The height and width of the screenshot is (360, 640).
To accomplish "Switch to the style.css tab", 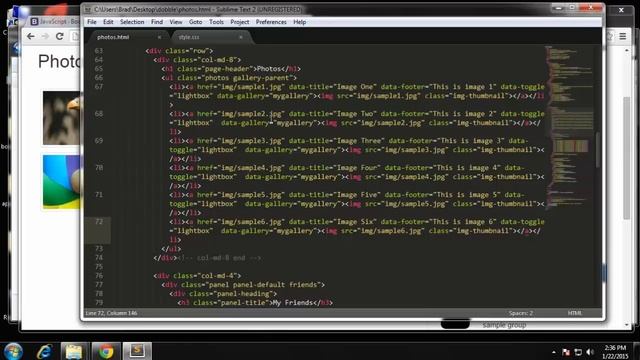I will click(210, 37).
